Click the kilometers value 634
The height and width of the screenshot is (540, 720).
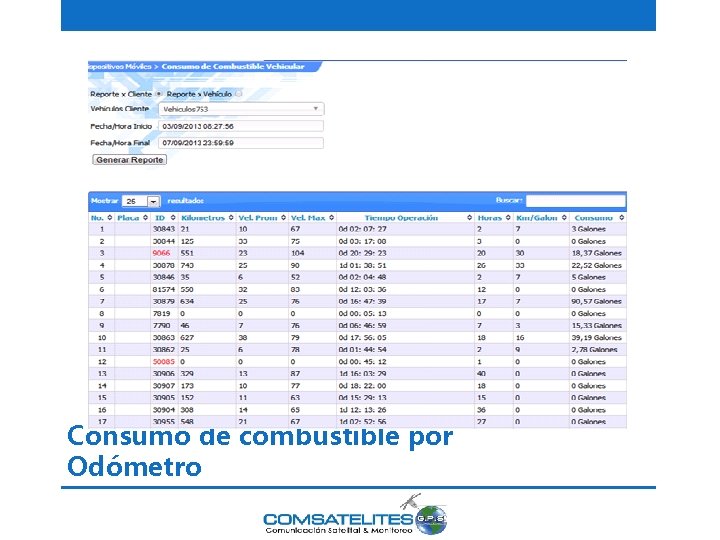click(x=187, y=301)
